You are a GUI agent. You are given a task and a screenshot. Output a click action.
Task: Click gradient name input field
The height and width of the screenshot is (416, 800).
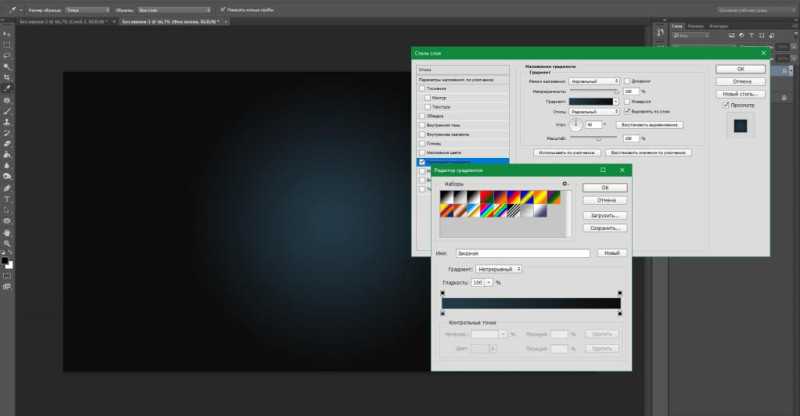pyautogui.click(x=523, y=253)
